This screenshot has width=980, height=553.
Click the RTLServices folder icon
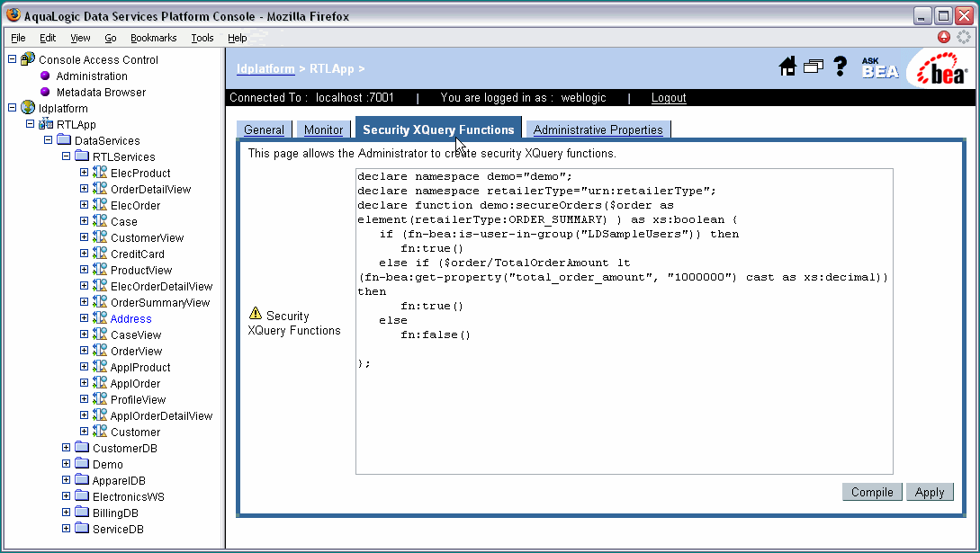coord(82,156)
